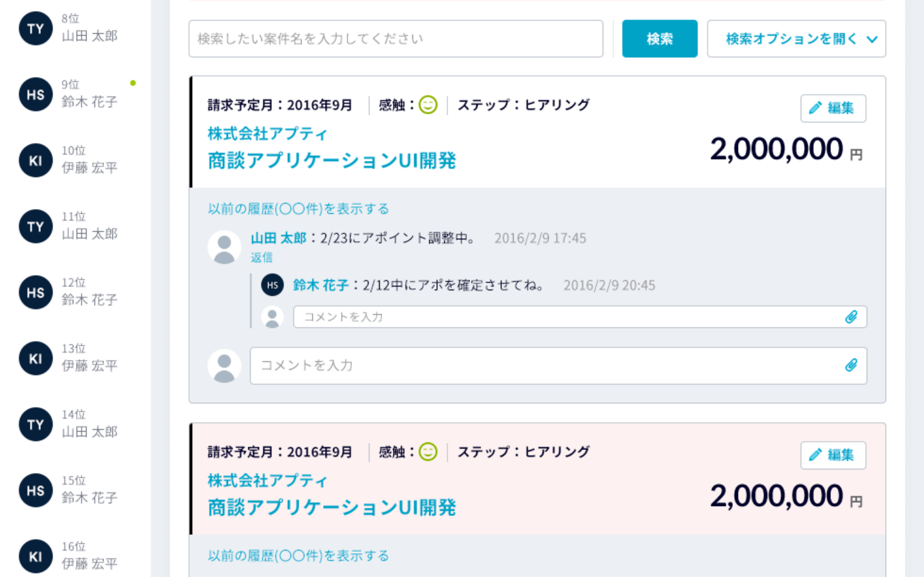Click the 編集 button on the first deal
924x577 pixels.
point(833,108)
